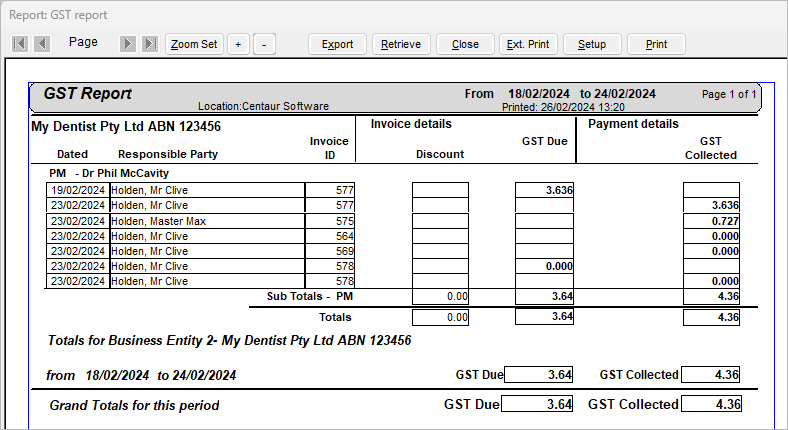Click invoice ID 569 cell
Screen dimensions: 788x430
330,251
